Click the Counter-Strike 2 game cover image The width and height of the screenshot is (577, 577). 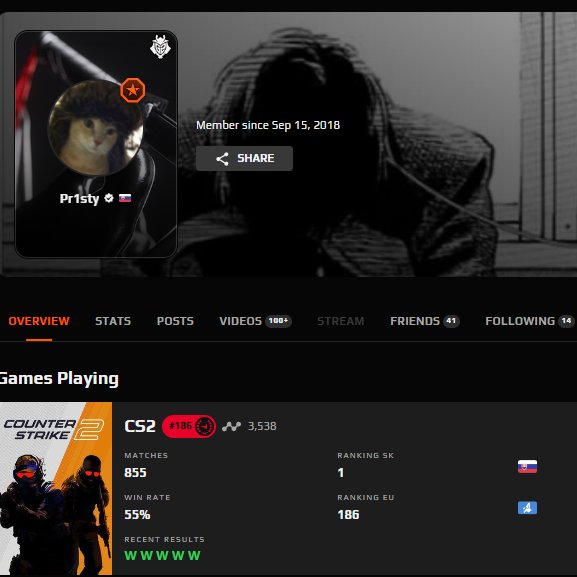point(56,488)
